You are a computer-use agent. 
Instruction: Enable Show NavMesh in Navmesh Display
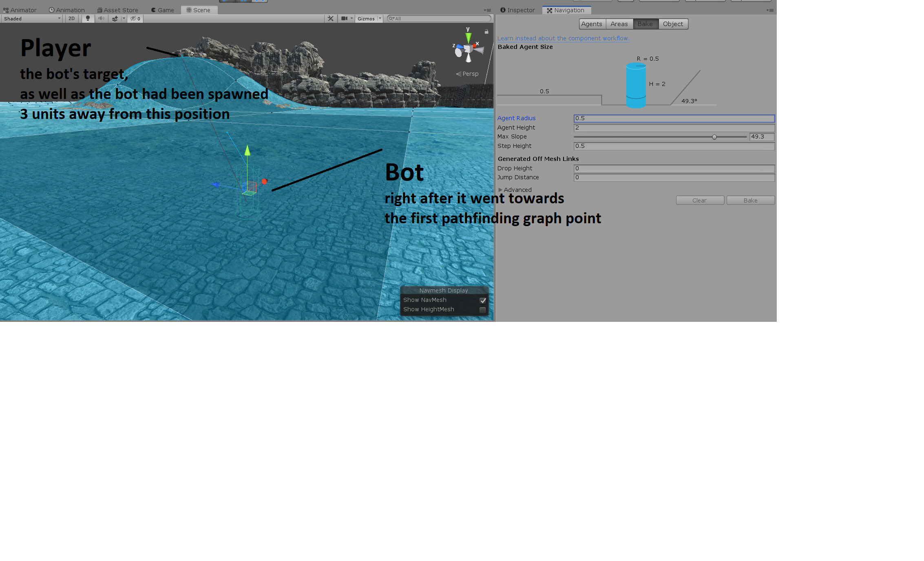click(483, 300)
